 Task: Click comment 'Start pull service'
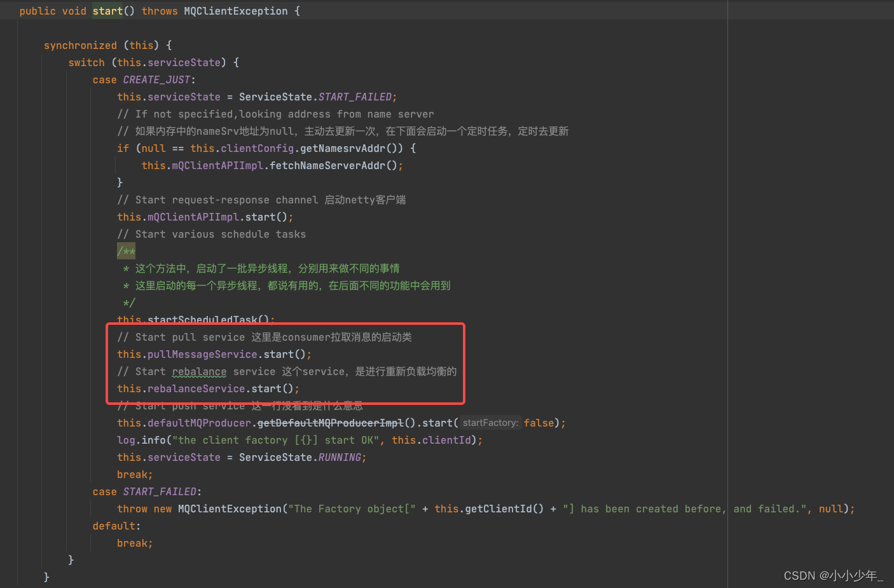[x=181, y=337]
